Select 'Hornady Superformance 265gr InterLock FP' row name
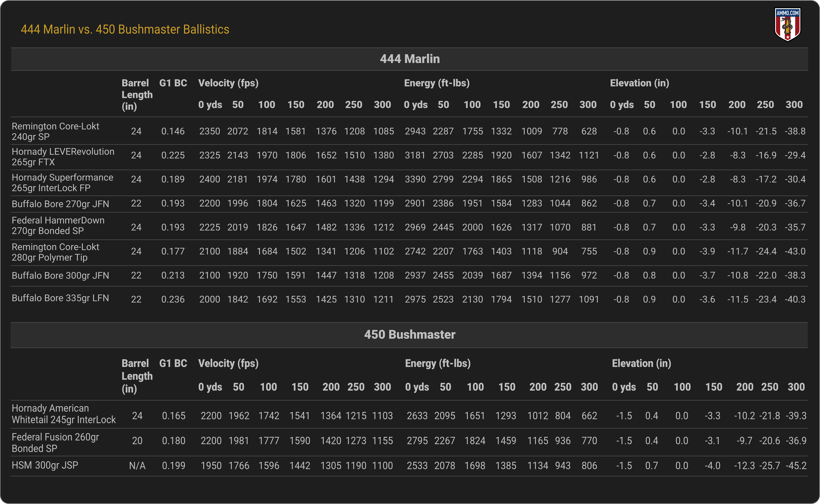The height and width of the screenshot is (504, 820). click(x=63, y=182)
